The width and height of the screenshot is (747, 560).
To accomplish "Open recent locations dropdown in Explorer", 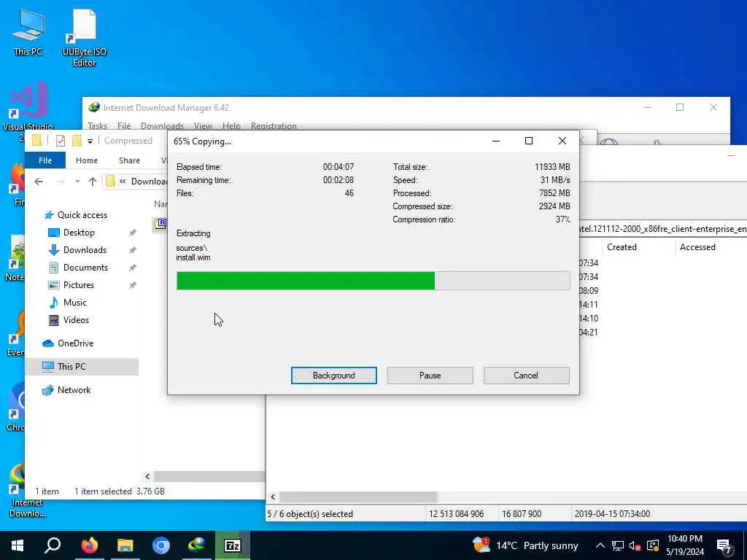I will 77,182.
